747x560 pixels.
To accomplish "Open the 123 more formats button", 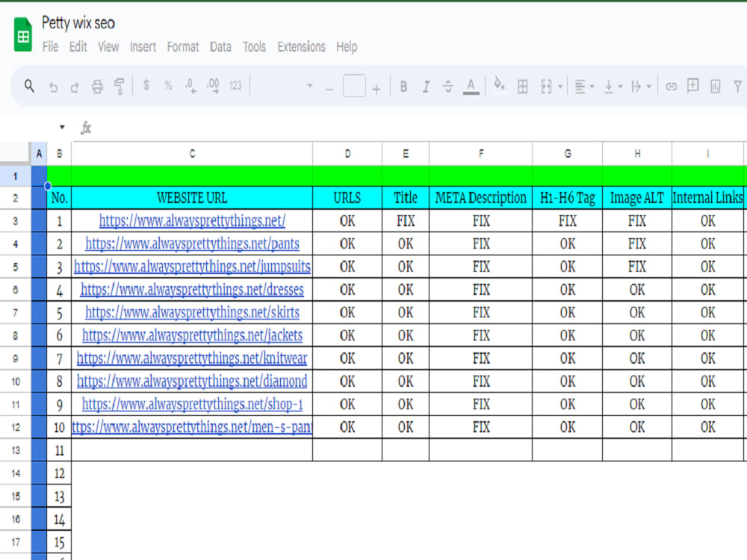I will tap(235, 85).
